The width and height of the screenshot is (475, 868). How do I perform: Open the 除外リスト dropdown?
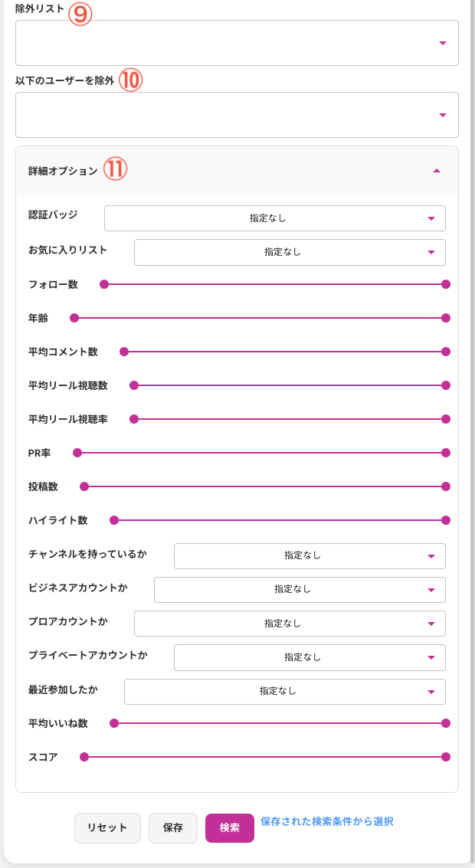point(237,43)
